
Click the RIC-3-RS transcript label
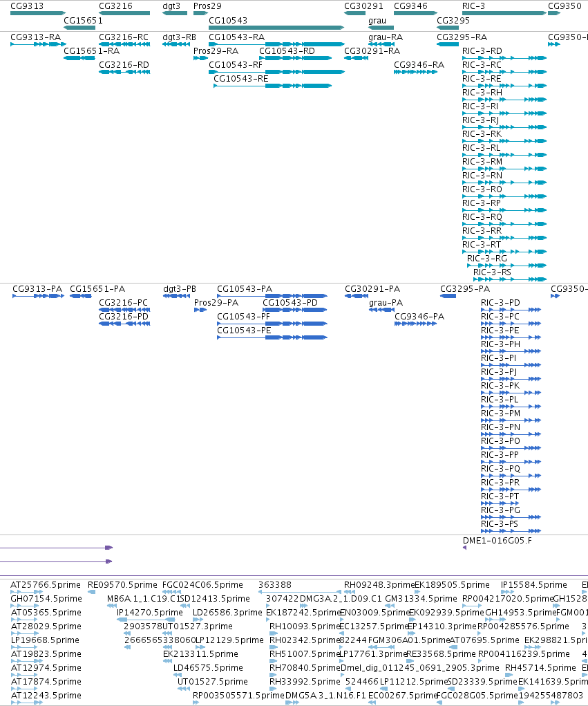tap(492, 272)
